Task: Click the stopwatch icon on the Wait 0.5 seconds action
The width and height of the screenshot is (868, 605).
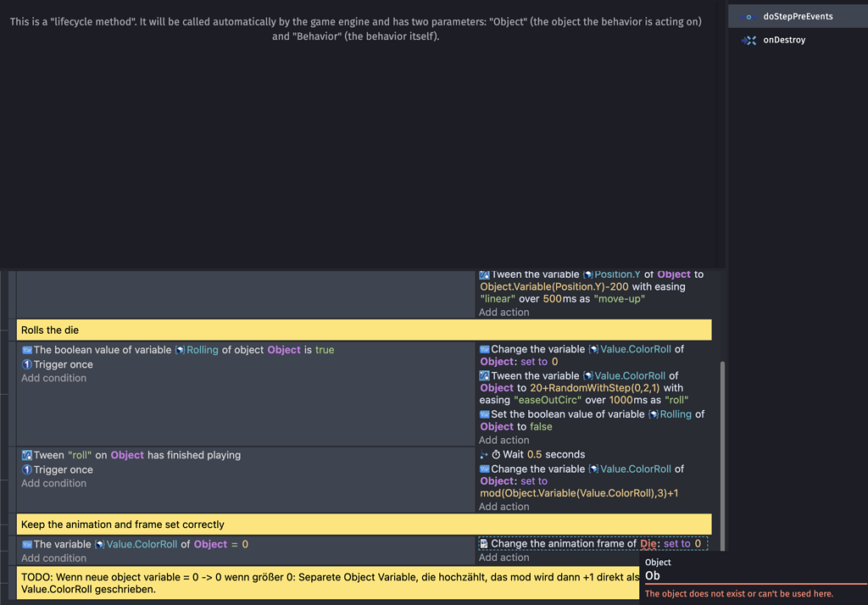Action: click(496, 454)
